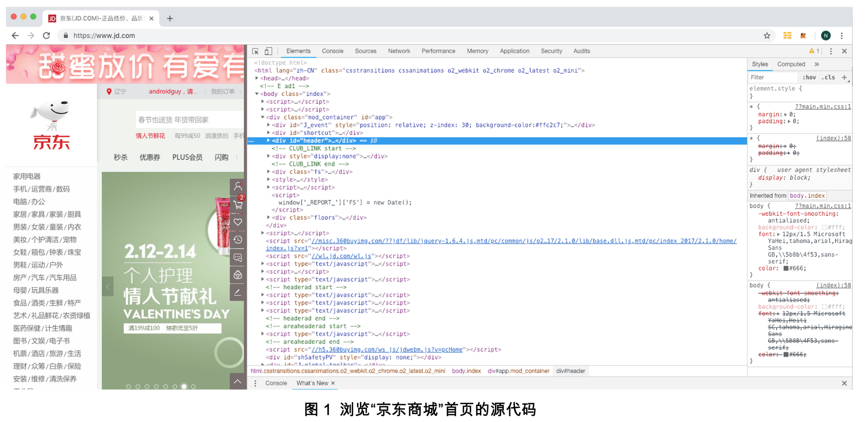Click the MetaMask fox extension icon
The width and height of the screenshot is (868, 422).
[803, 35]
